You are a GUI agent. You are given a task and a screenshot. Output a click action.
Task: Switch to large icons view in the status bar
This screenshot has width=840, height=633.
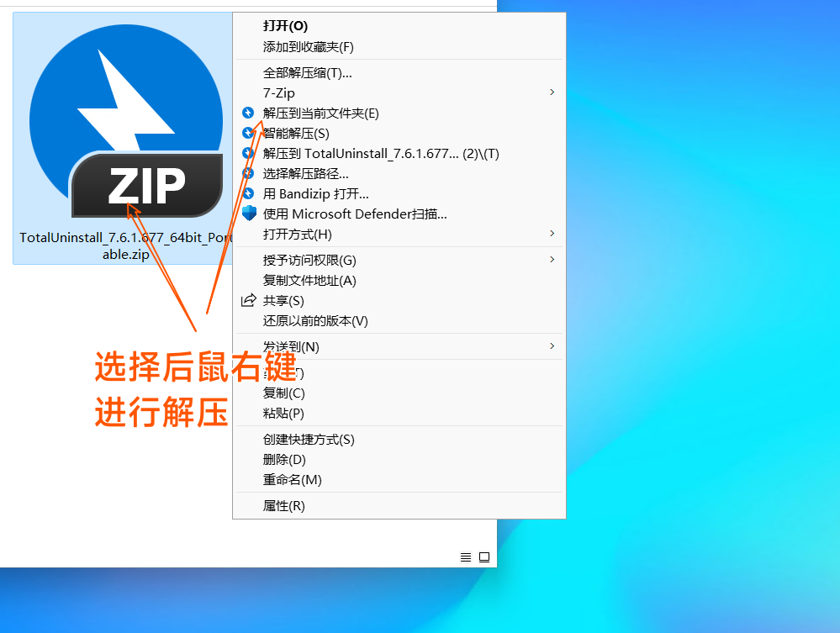click(x=484, y=557)
